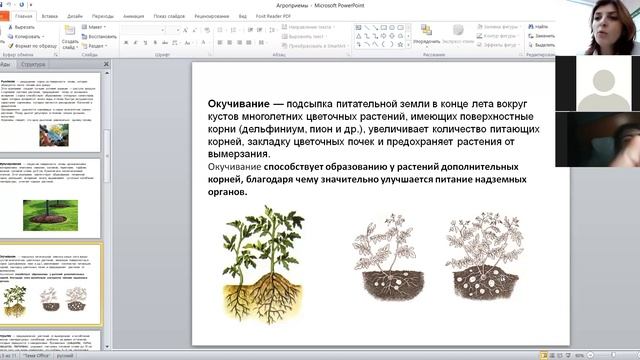The width and height of the screenshot is (640, 360).
Task: Switch to reading view in status bar
Action: (560, 356)
